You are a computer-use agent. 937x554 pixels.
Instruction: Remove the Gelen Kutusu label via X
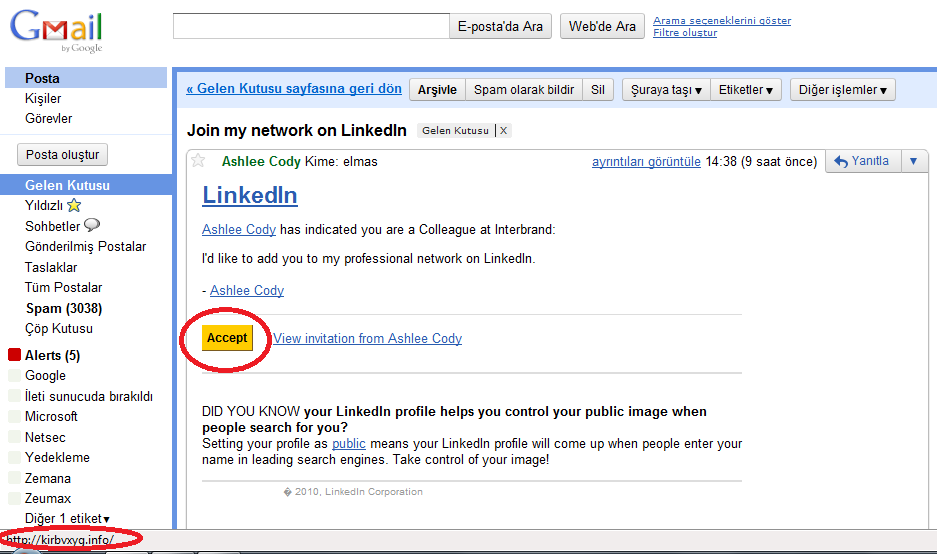(504, 131)
